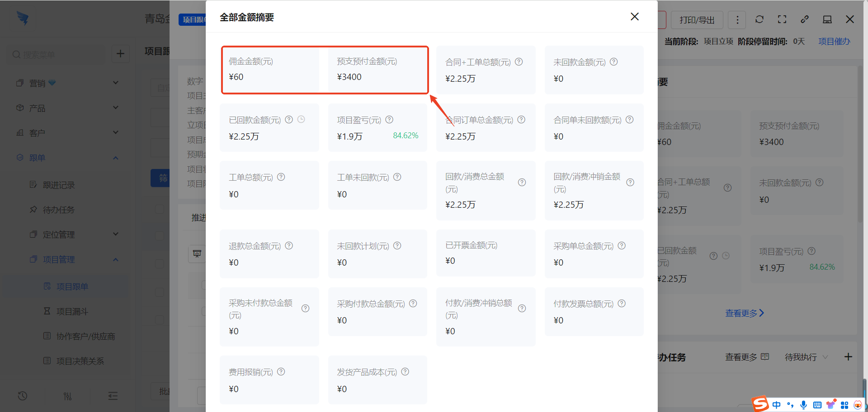Select 项目漏斗 in the sidebar

[x=72, y=311]
